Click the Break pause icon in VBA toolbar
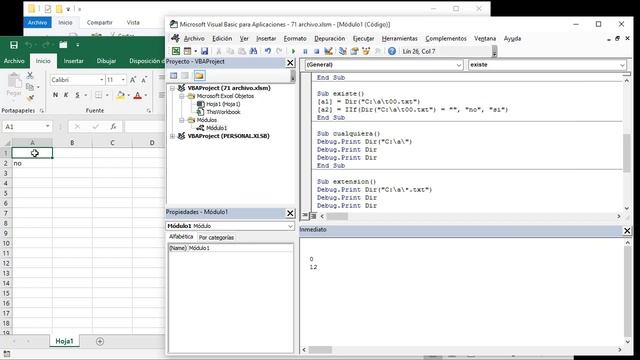 (x=305, y=51)
